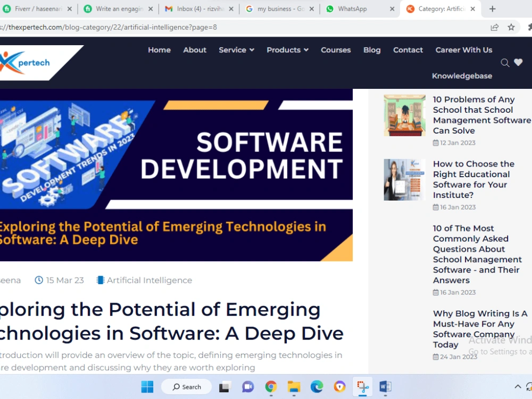Go to the Home page

click(x=159, y=50)
